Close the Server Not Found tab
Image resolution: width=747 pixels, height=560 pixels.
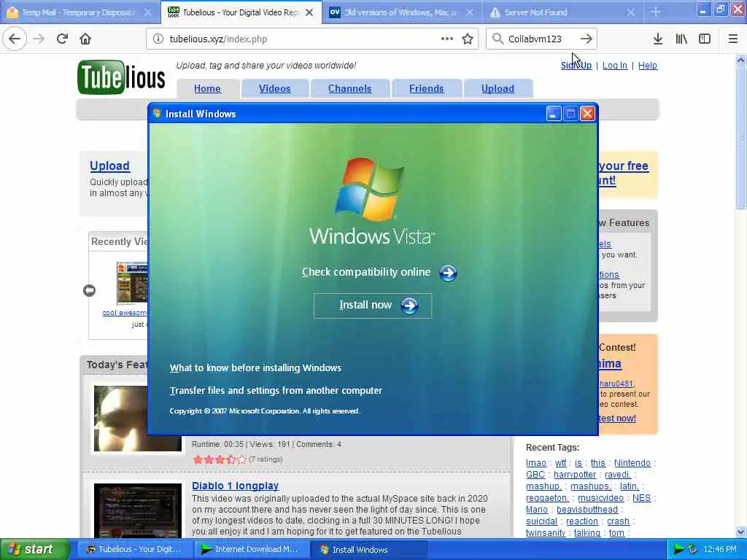click(x=631, y=12)
